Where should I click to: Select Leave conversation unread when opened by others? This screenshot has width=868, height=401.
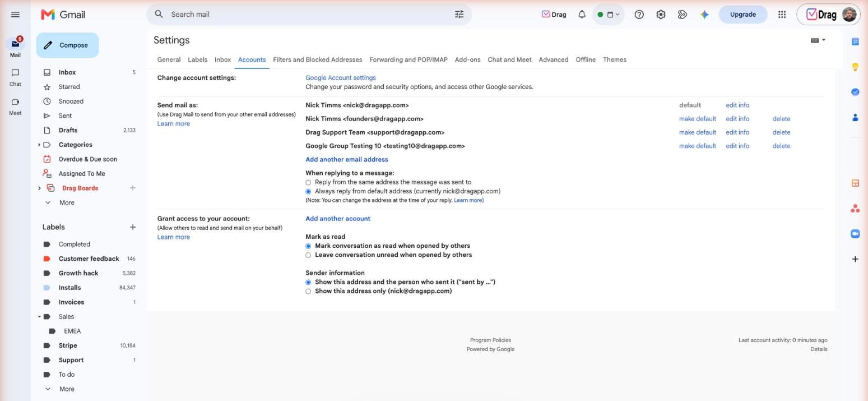[308, 255]
